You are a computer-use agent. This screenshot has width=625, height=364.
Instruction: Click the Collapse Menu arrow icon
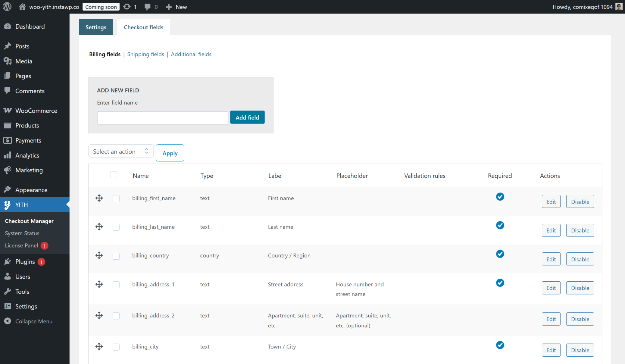8,321
